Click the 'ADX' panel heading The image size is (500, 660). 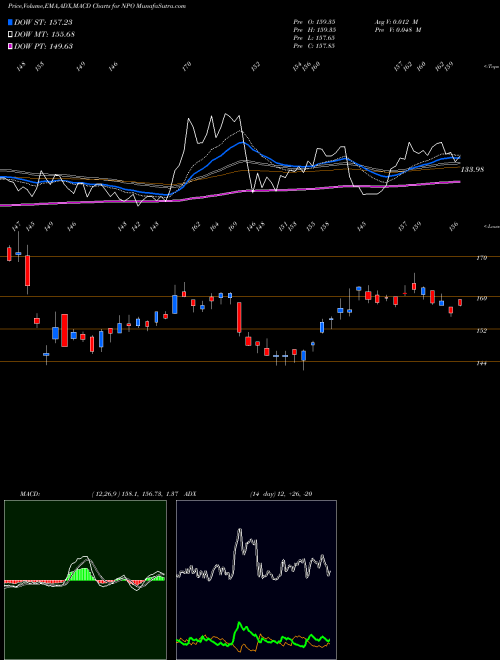(x=190, y=494)
